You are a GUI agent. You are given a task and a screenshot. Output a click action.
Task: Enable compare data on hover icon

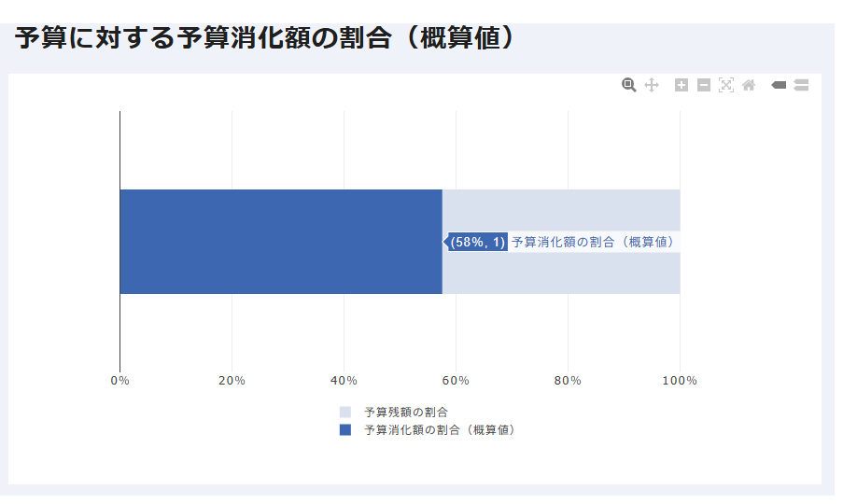(801, 85)
